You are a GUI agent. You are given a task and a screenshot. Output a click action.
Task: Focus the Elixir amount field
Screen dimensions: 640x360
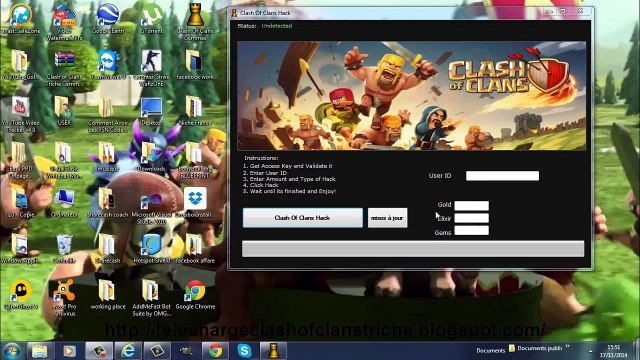(x=471, y=218)
